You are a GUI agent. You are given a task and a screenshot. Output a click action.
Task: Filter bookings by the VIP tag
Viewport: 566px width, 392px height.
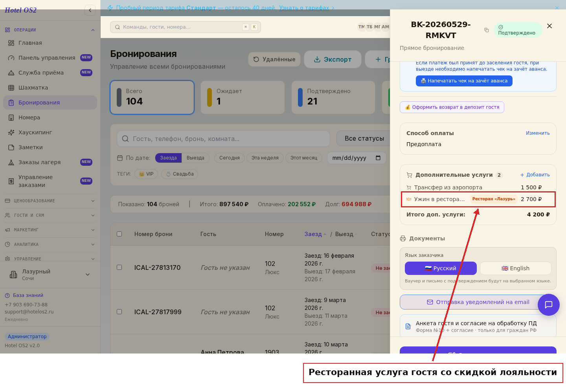(146, 174)
